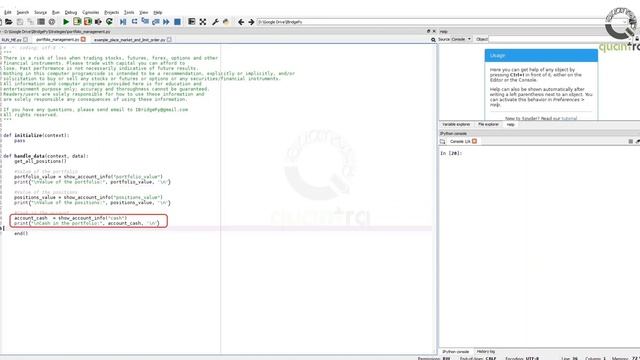Viewport: 640px width, 360px height.
Task: Run the current selection or line
Action: pos(98,22)
